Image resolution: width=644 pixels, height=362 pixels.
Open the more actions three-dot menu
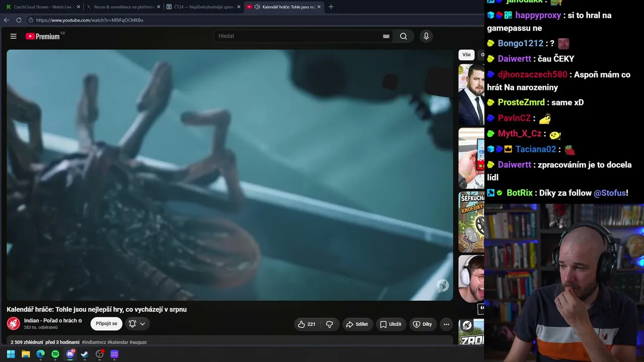(x=446, y=324)
